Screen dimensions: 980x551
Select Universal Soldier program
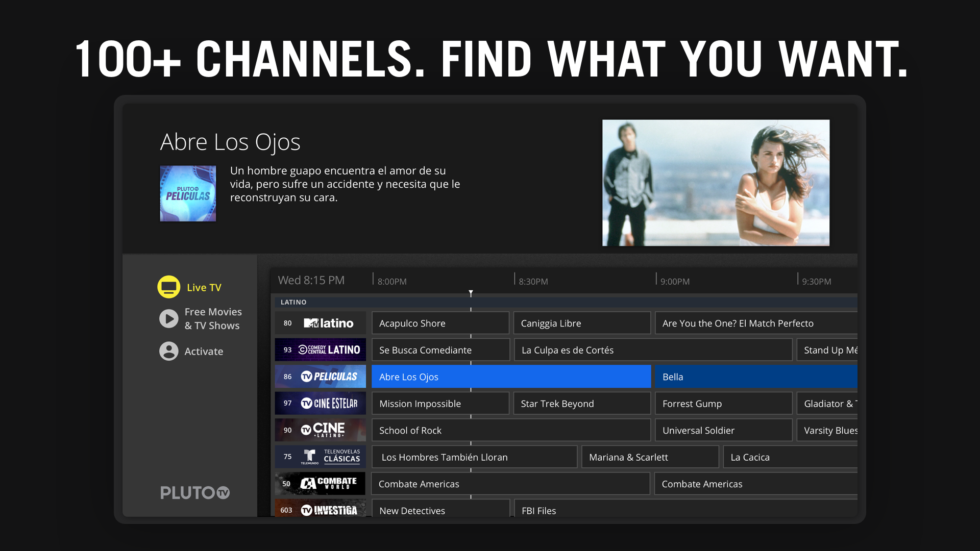[x=723, y=430]
